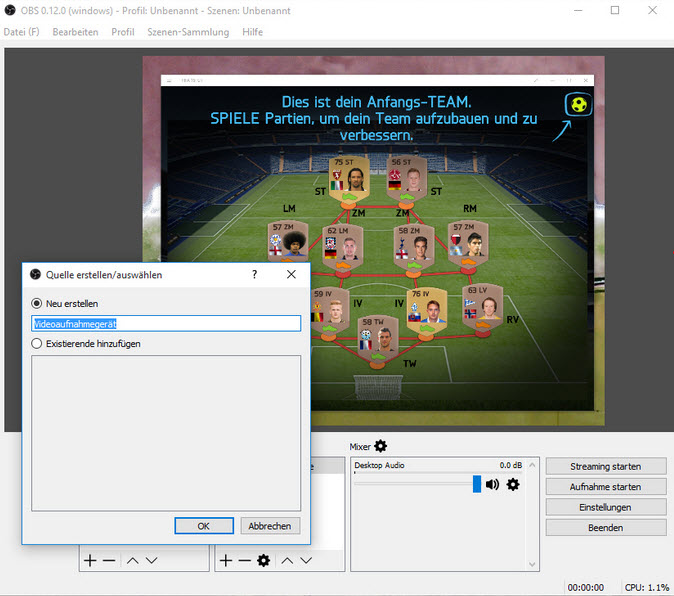Click the existing sources list box
Image resolution: width=674 pixels, height=596 pixels.
pyautogui.click(x=166, y=433)
